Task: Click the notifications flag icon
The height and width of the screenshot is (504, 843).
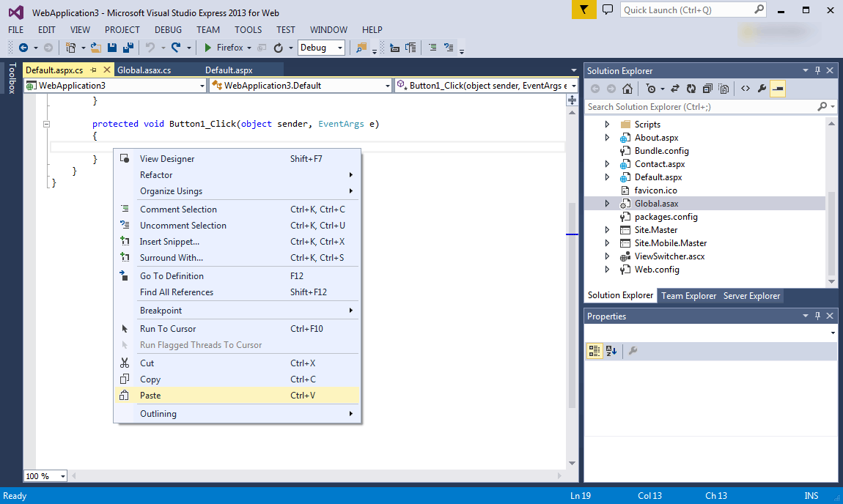Action: [584, 10]
